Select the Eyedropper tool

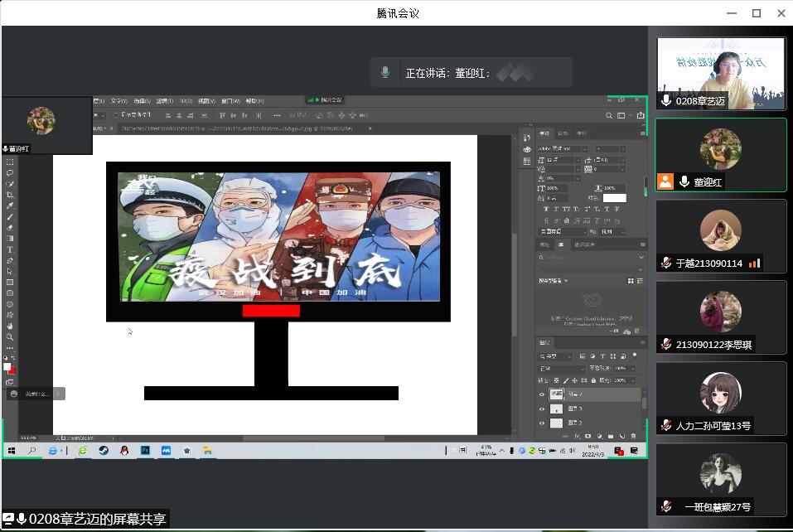click(x=10, y=206)
